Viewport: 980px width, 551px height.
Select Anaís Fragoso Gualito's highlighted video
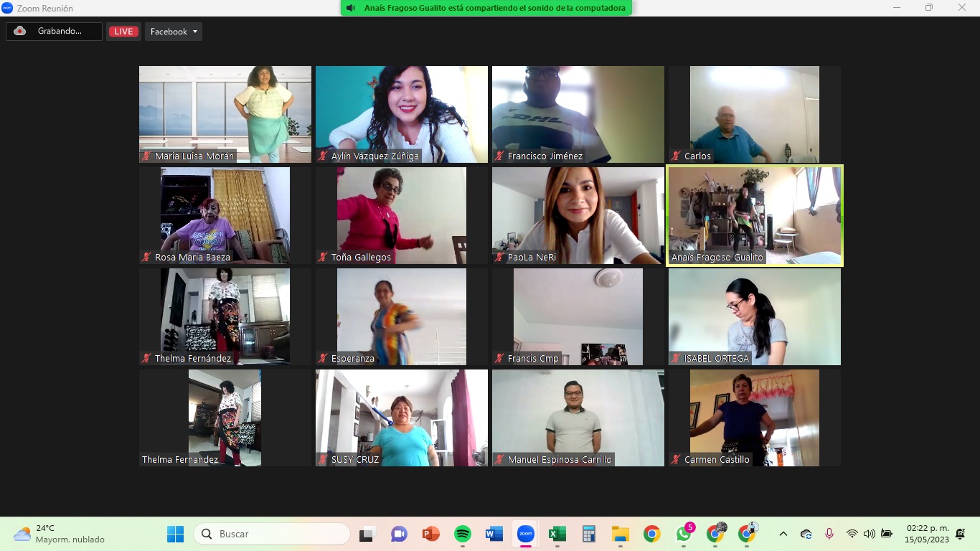click(x=754, y=215)
